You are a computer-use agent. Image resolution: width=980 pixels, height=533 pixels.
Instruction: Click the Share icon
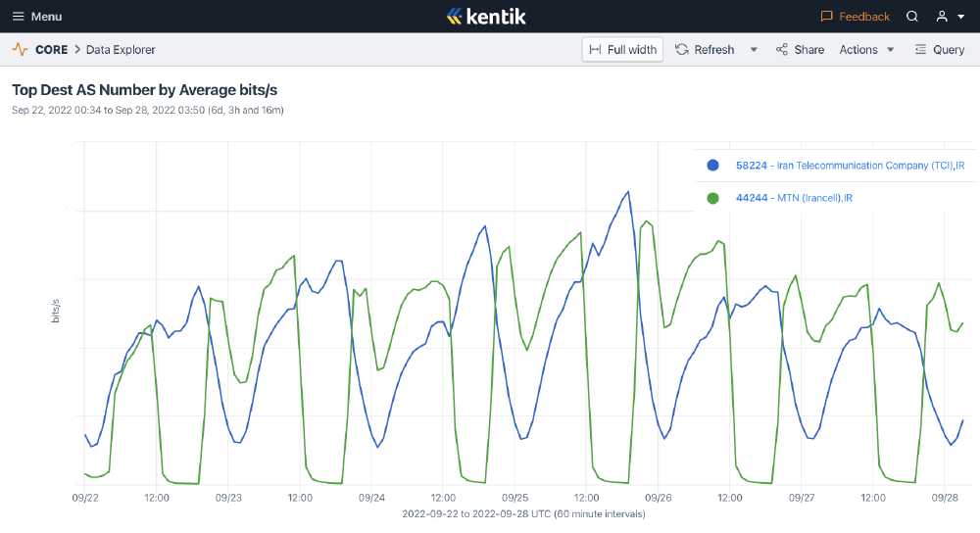tap(781, 50)
